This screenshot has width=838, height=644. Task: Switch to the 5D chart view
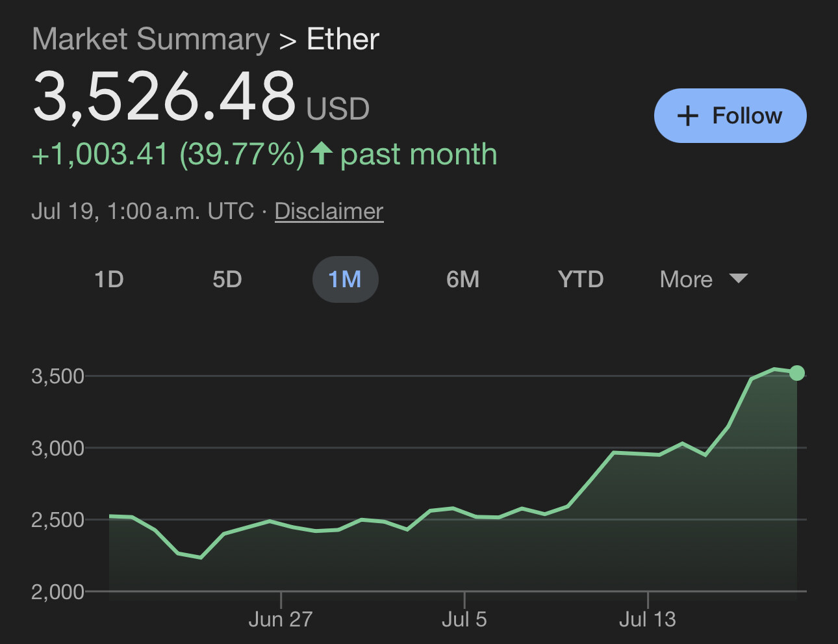tap(227, 279)
